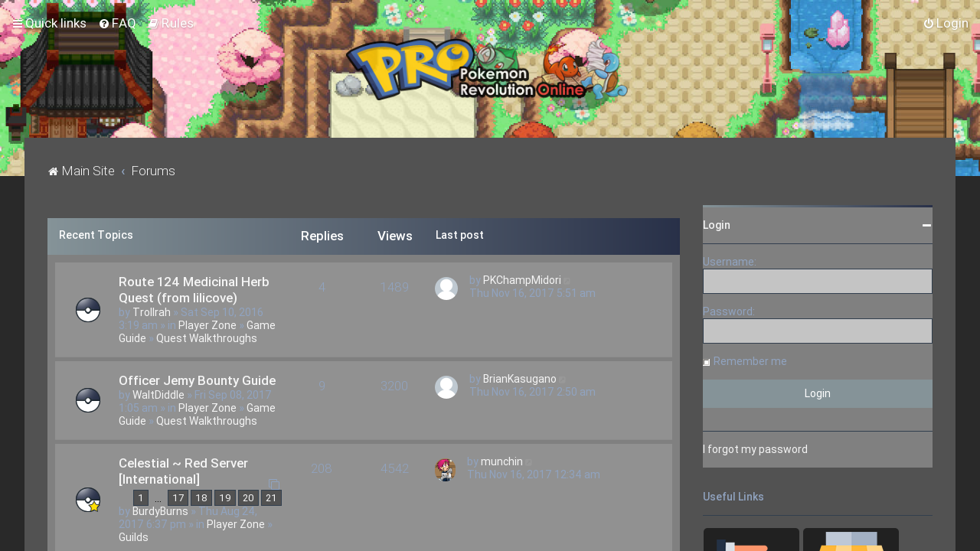View munchin's profile
Image resolution: width=980 pixels, height=551 pixels.
(x=501, y=461)
